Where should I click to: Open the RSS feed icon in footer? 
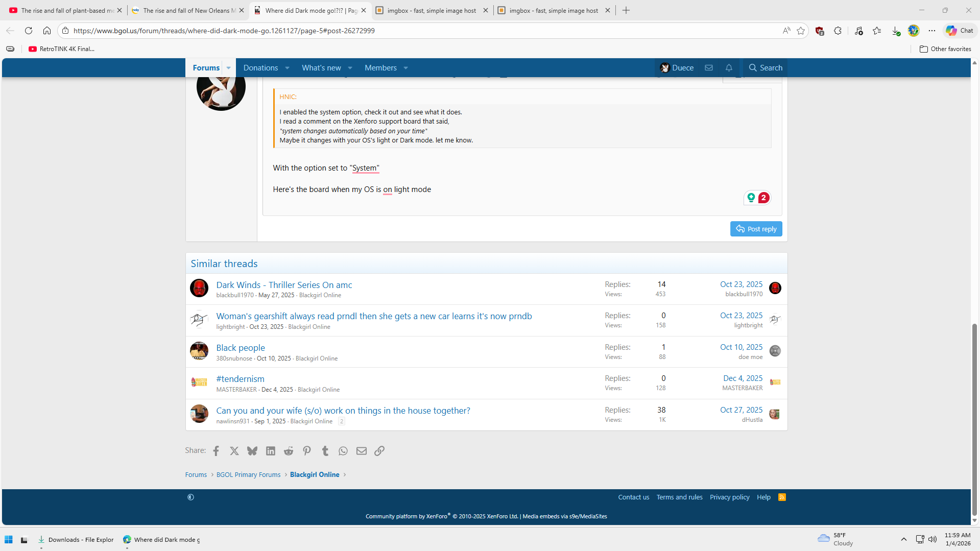pos(782,497)
